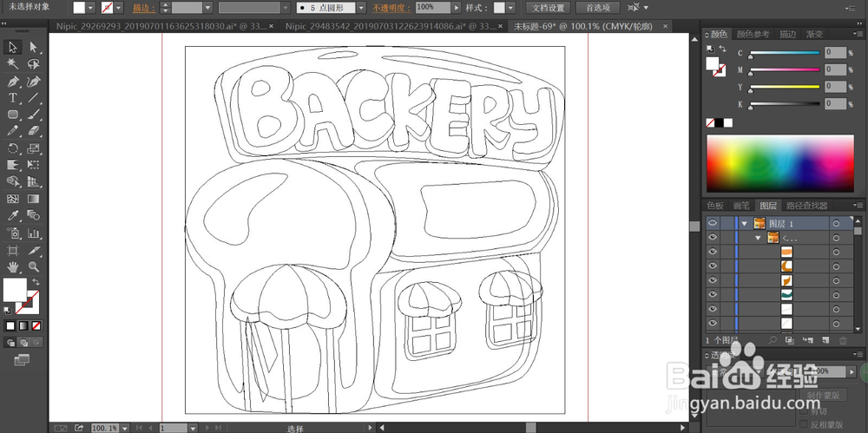868x433 pixels.
Task: Check the 反相蒙版 checkbox
Action: [805, 425]
